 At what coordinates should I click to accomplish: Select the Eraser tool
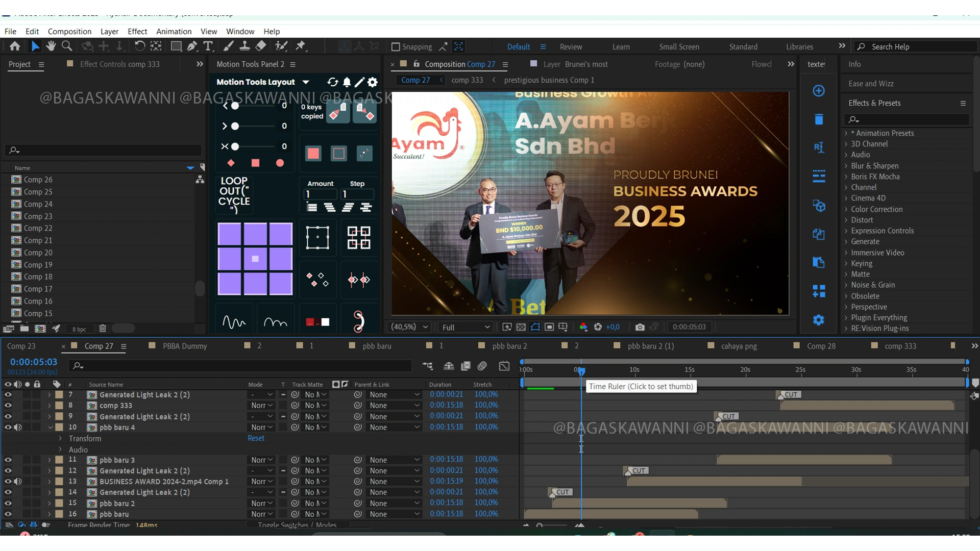point(261,46)
